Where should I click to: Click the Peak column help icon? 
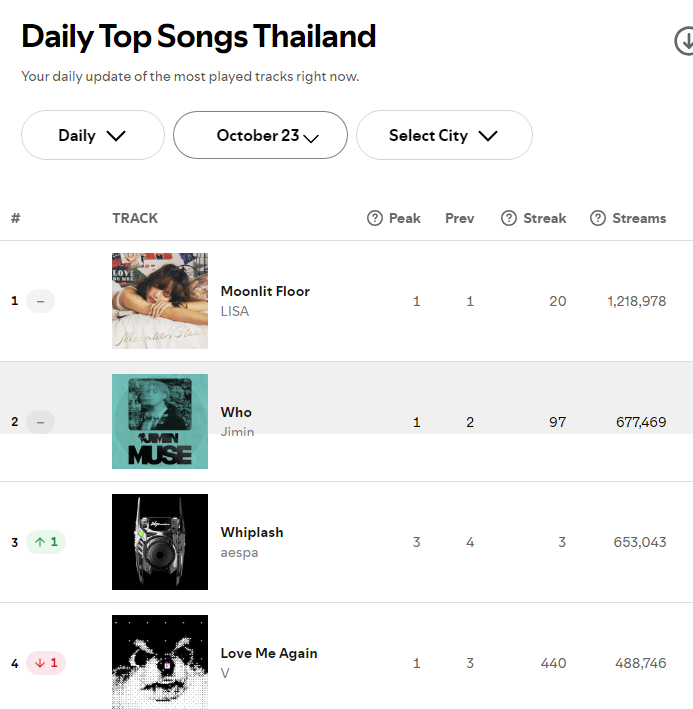[375, 218]
